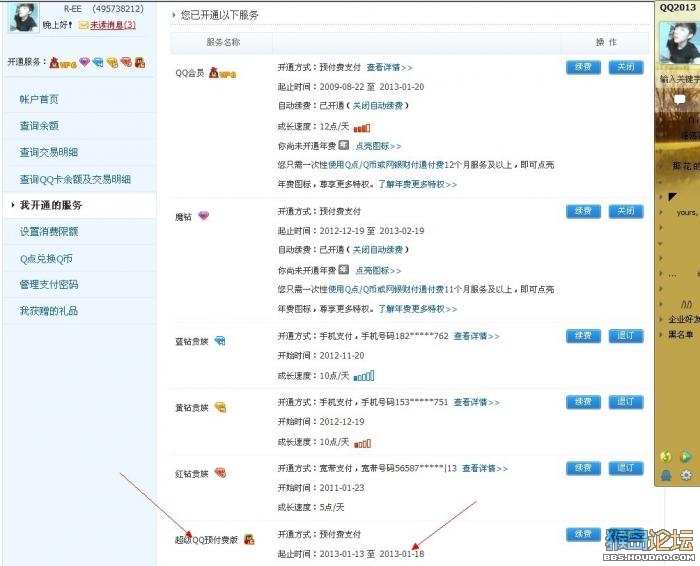Click 续费 button for 蓝钻贵族
This screenshot has height=566, width=700.
pyautogui.click(x=583, y=336)
